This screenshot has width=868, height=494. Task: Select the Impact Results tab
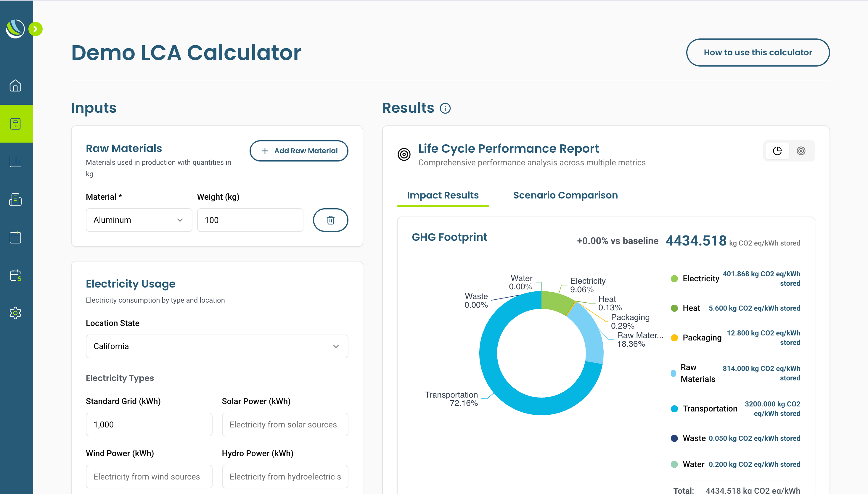pos(442,196)
